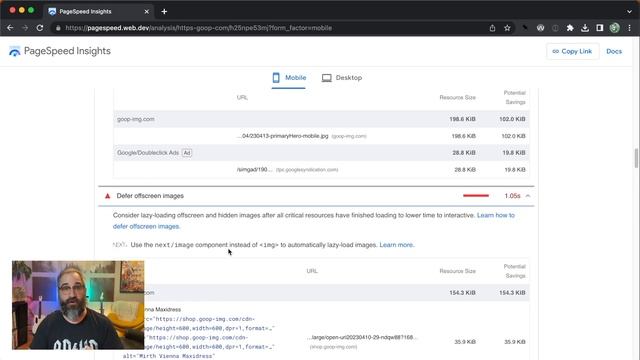Open the extensions puzzle icon
Viewport: 640px width, 360px height.
[570, 28]
